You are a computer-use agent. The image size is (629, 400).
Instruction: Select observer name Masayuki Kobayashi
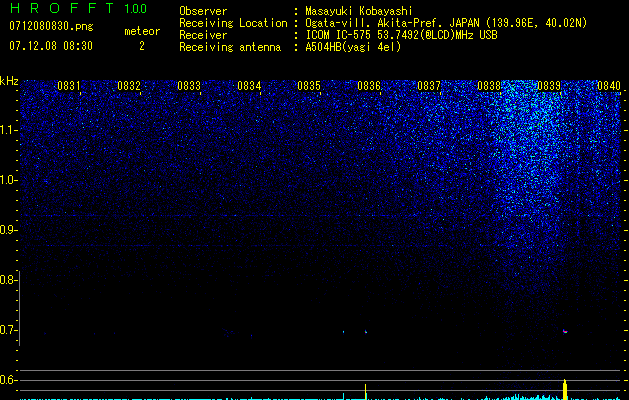click(x=359, y=11)
